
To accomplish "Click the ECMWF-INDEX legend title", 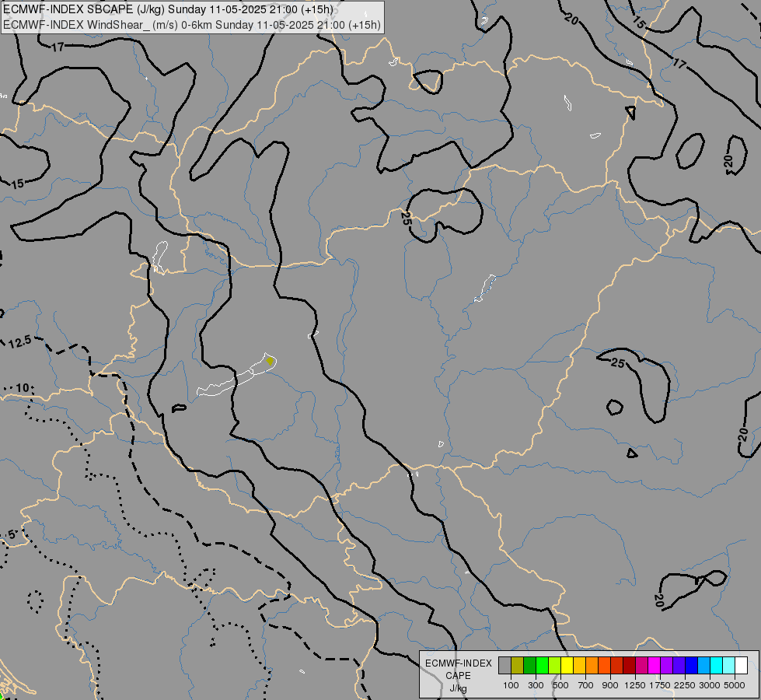I will [x=459, y=663].
